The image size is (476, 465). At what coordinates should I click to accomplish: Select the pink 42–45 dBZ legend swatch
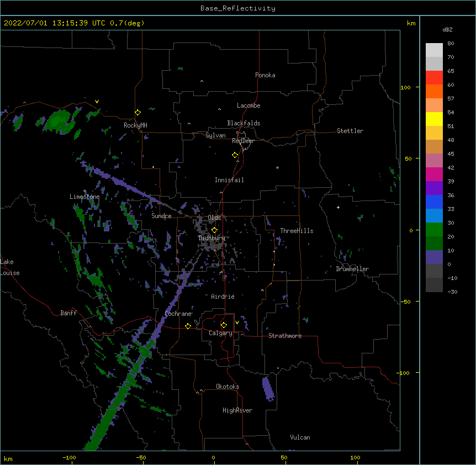tap(434, 161)
